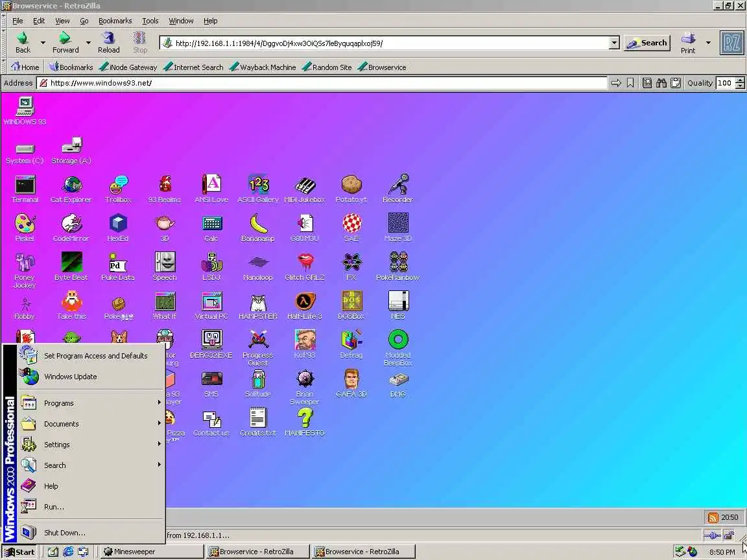This screenshot has height=560, width=747.
Task: Launch Virtual PC icon
Action: (x=211, y=306)
